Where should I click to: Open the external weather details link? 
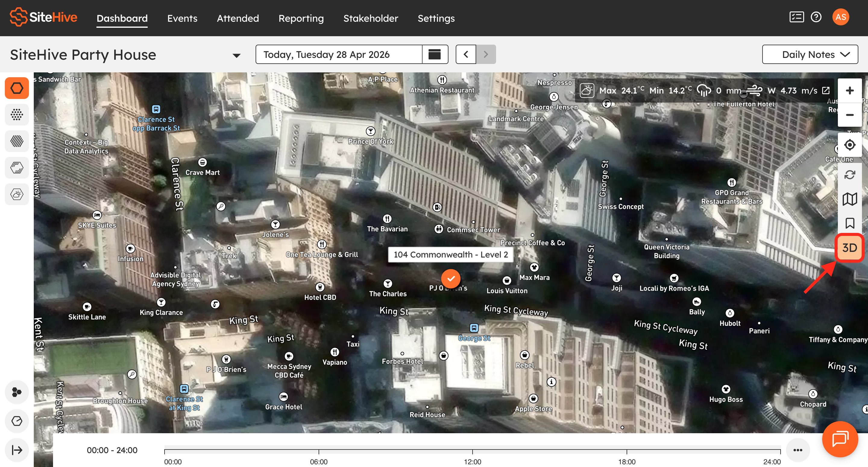pyautogui.click(x=826, y=91)
